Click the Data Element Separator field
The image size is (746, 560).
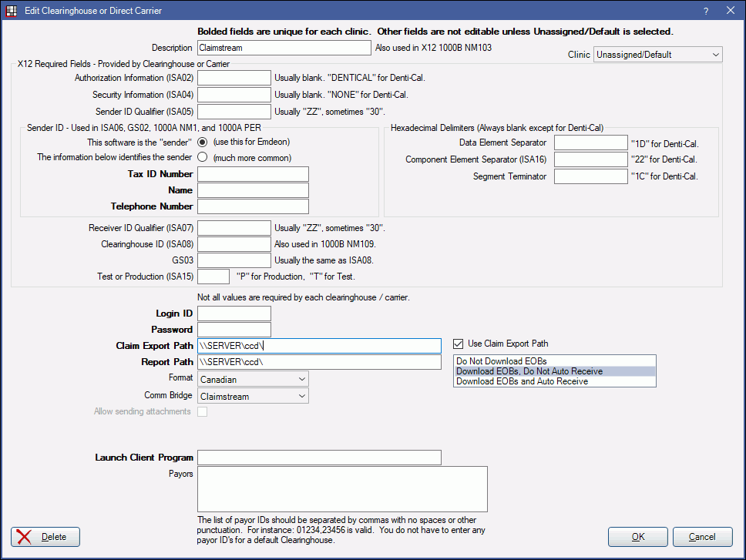591,143
